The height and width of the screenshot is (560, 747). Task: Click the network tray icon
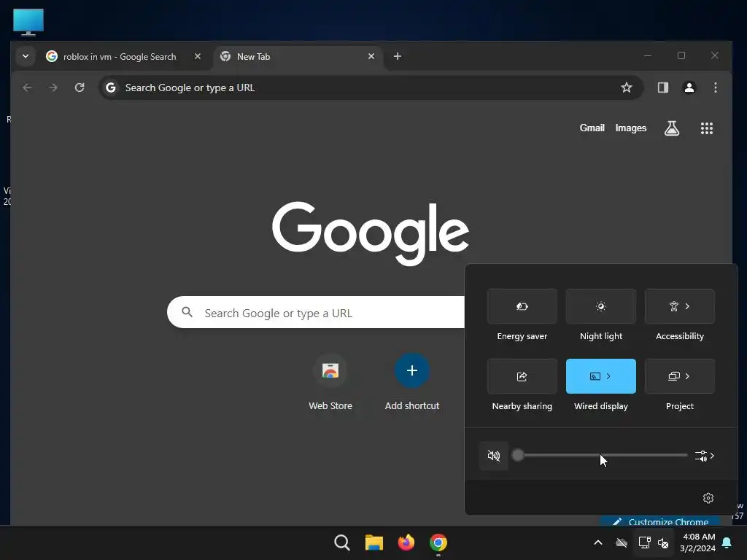click(644, 542)
